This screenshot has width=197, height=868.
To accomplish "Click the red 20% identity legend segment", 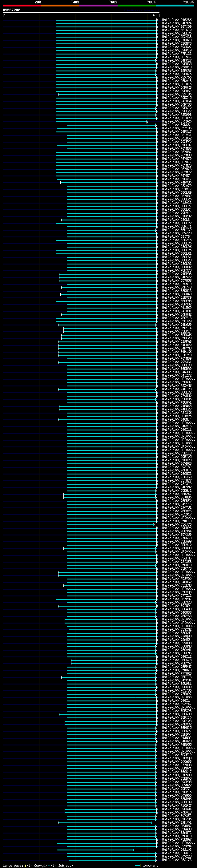I will click(22, 6).
